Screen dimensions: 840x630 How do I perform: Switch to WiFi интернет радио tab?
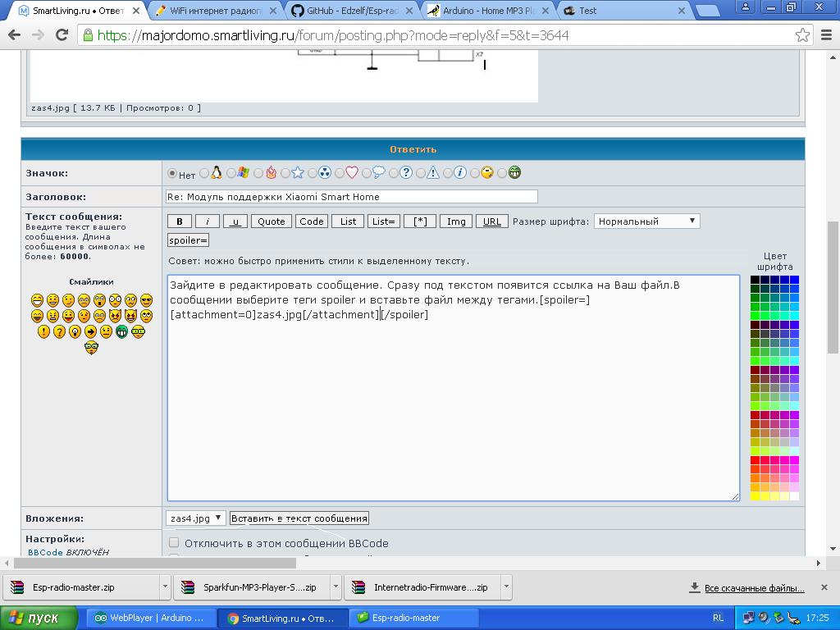(x=216, y=11)
